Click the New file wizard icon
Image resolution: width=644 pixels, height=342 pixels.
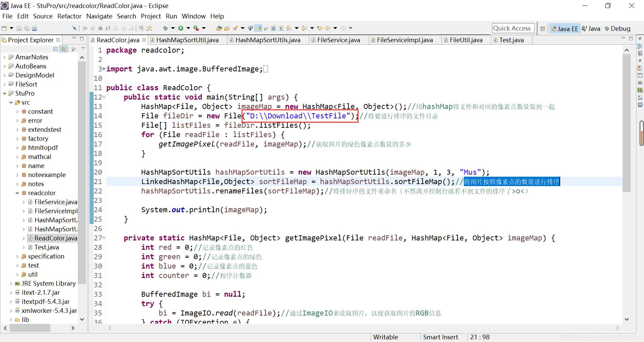[4, 28]
